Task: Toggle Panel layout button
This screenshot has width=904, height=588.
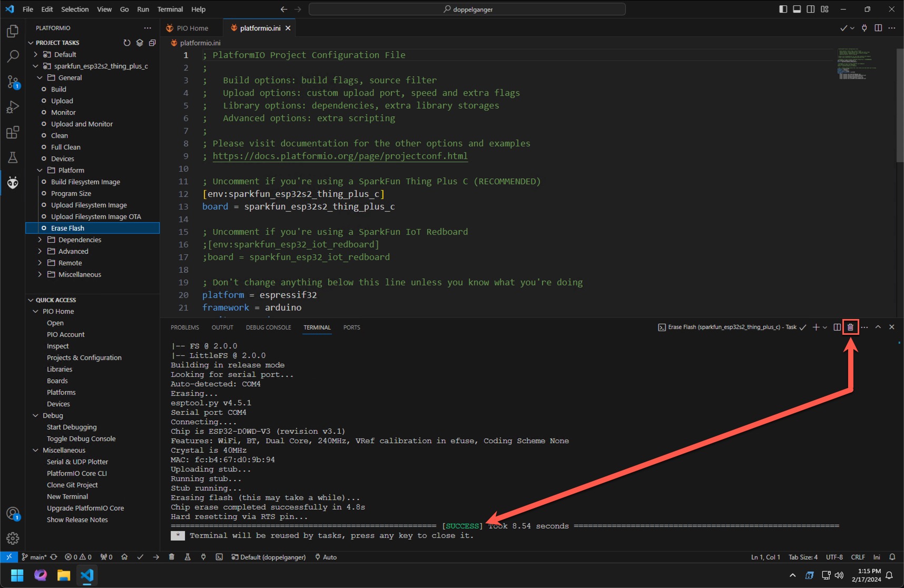Action: [797, 9]
